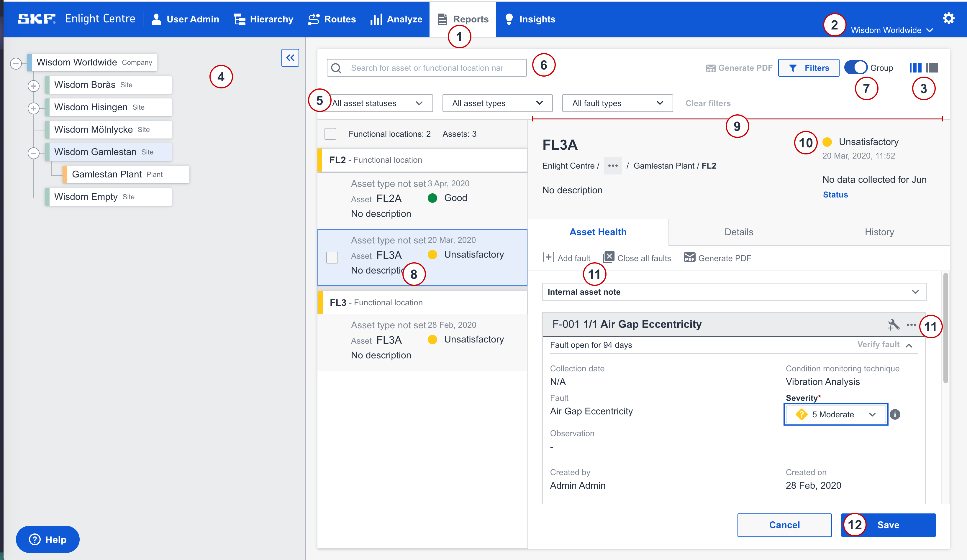
Task: Click the search magnifier icon
Action: tap(336, 68)
